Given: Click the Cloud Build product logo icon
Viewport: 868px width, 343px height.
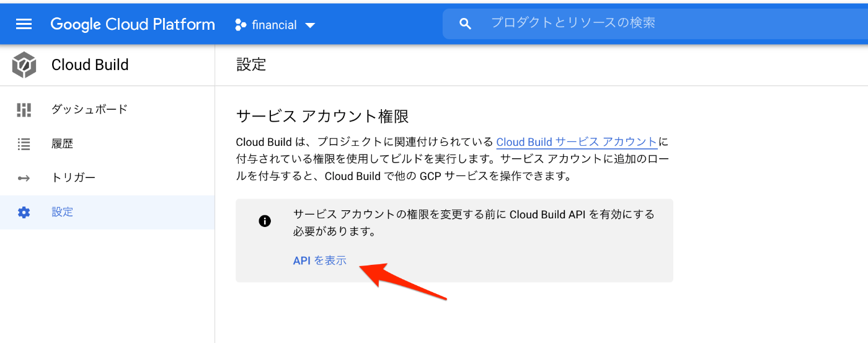Looking at the screenshot, I should [24, 65].
